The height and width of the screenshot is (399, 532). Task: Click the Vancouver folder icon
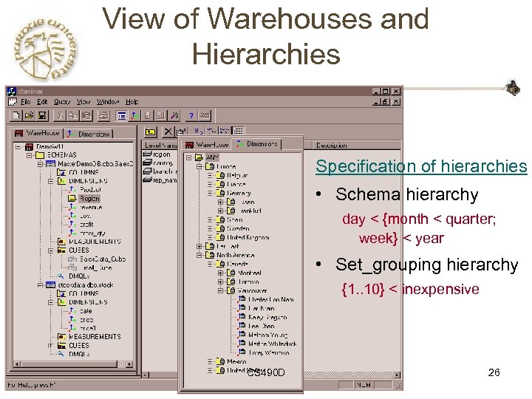point(231,290)
